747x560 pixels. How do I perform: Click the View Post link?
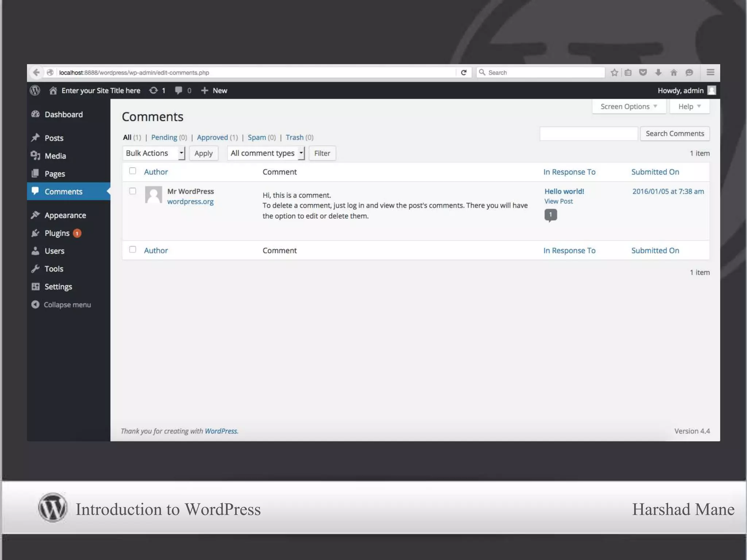pos(558,201)
